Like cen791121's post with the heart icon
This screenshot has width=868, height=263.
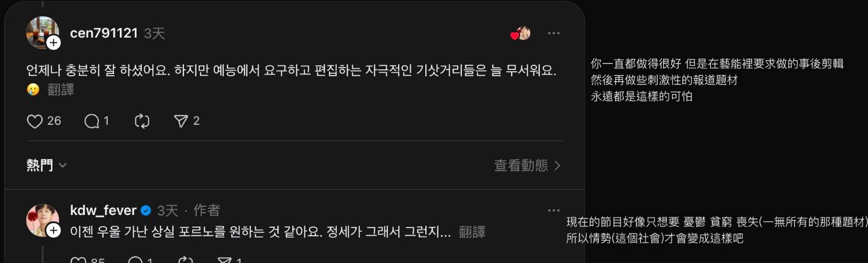click(x=35, y=121)
